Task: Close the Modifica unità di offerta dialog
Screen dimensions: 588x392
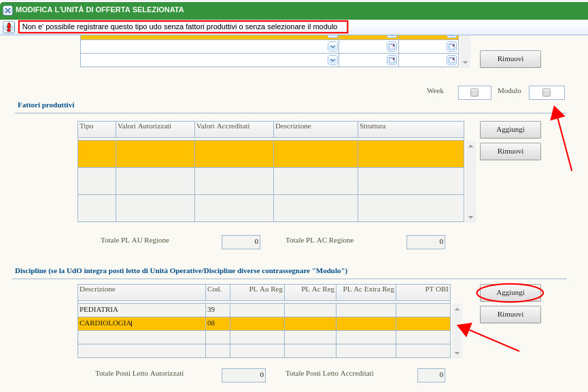Action: [7, 10]
